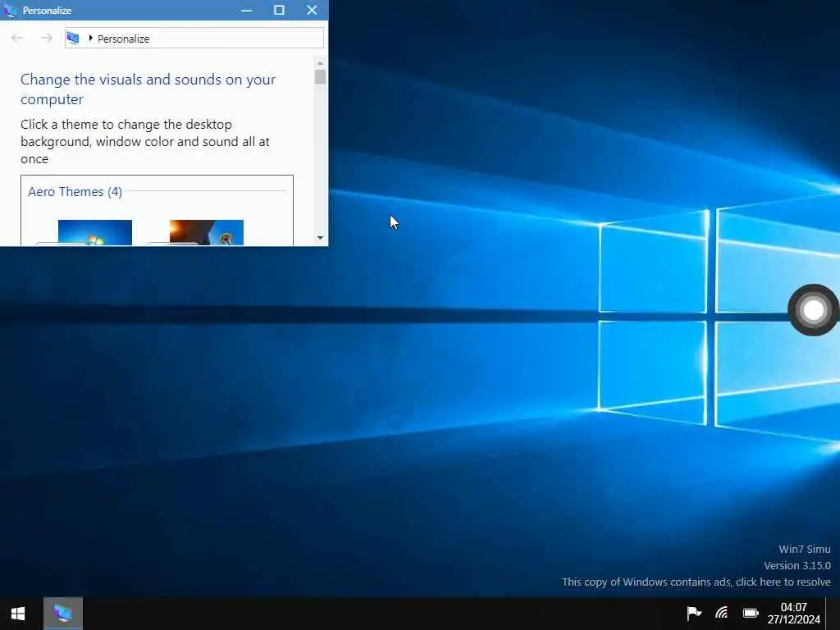Expand the address bar breadcrumb arrow

[90, 38]
